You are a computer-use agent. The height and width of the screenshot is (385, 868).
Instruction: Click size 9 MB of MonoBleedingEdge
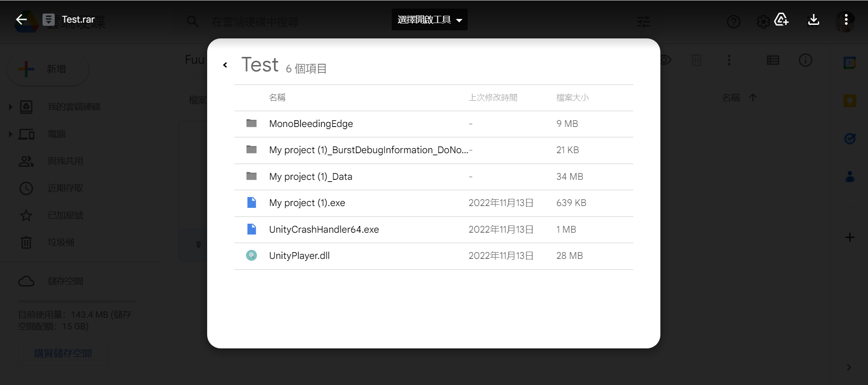(x=567, y=124)
